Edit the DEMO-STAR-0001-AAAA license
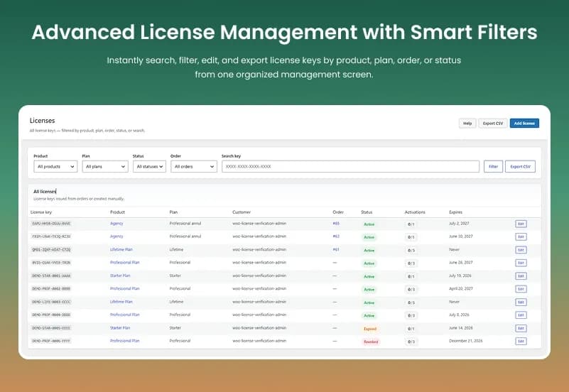This screenshot has height=392, width=569. [x=521, y=276]
